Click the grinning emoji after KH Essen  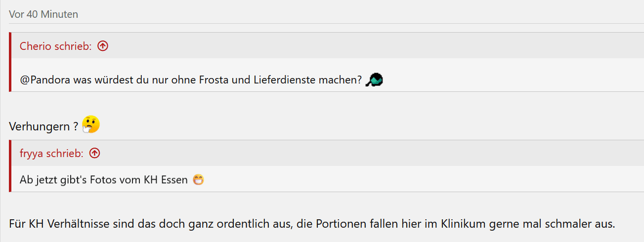click(x=199, y=180)
